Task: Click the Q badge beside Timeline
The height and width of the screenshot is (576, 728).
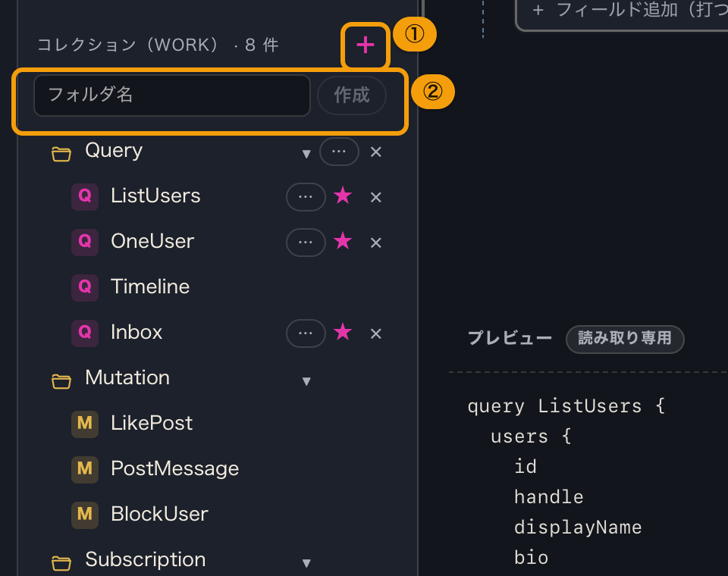Action: 84,286
